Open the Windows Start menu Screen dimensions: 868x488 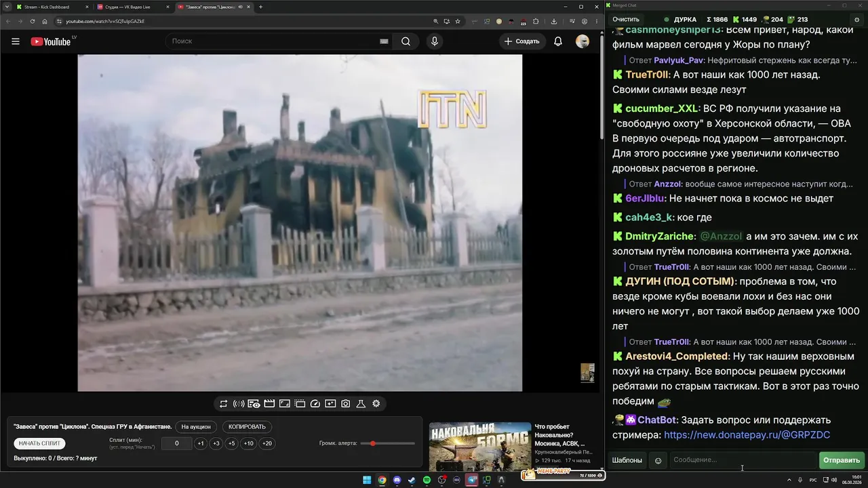(367, 480)
